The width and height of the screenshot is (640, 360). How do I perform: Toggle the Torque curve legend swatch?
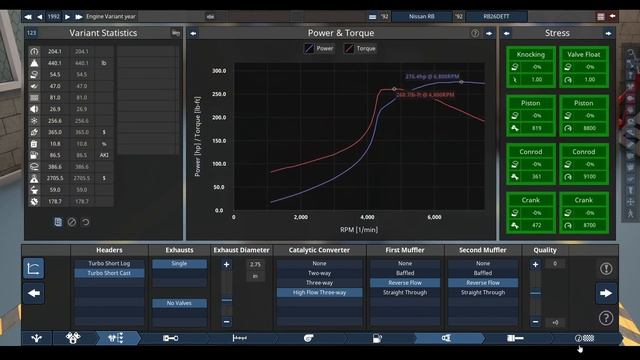click(349, 49)
